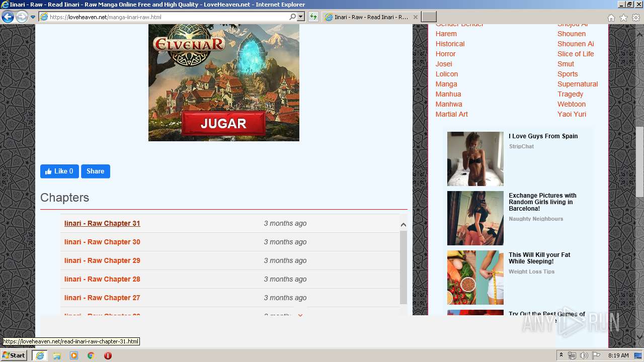The width and height of the screenshot is (644, 362).
Task: Select the Shounen Ai genre link
Action: tap(576, 44)
